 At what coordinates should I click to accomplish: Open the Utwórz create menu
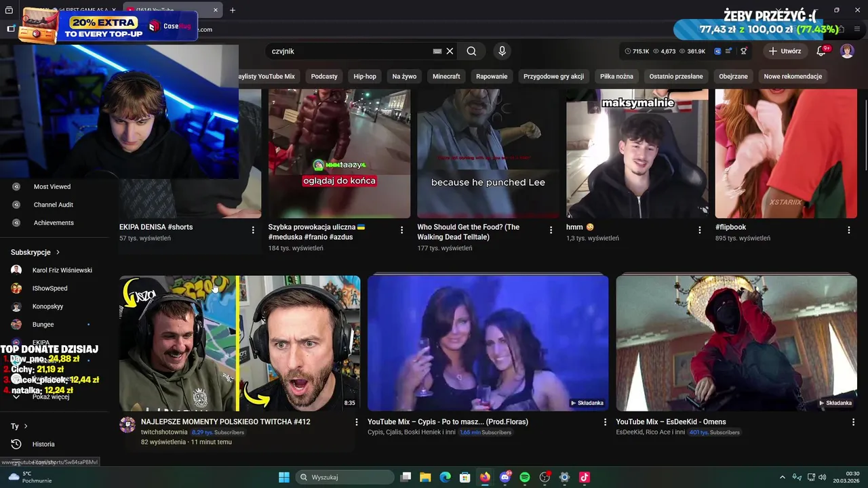(x=785, y=51)
